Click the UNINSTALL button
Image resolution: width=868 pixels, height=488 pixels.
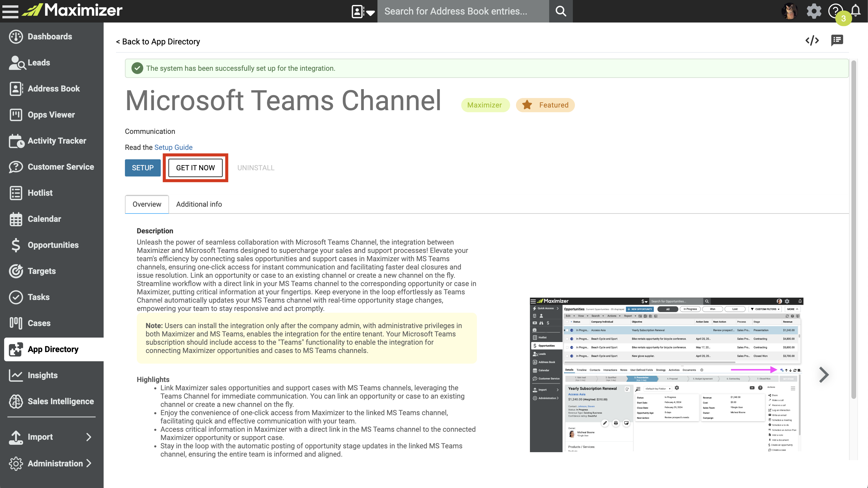click(256, 168)
